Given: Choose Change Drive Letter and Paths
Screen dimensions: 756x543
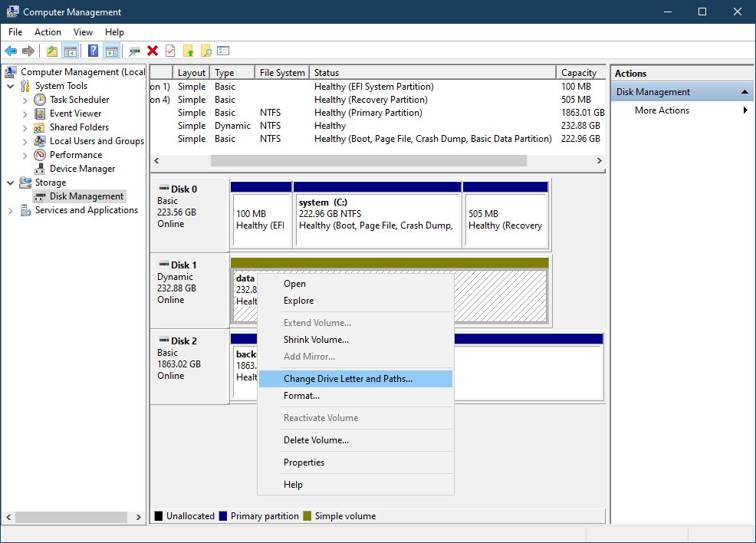Looking at the screenshot, I should (x=347, y=379).
